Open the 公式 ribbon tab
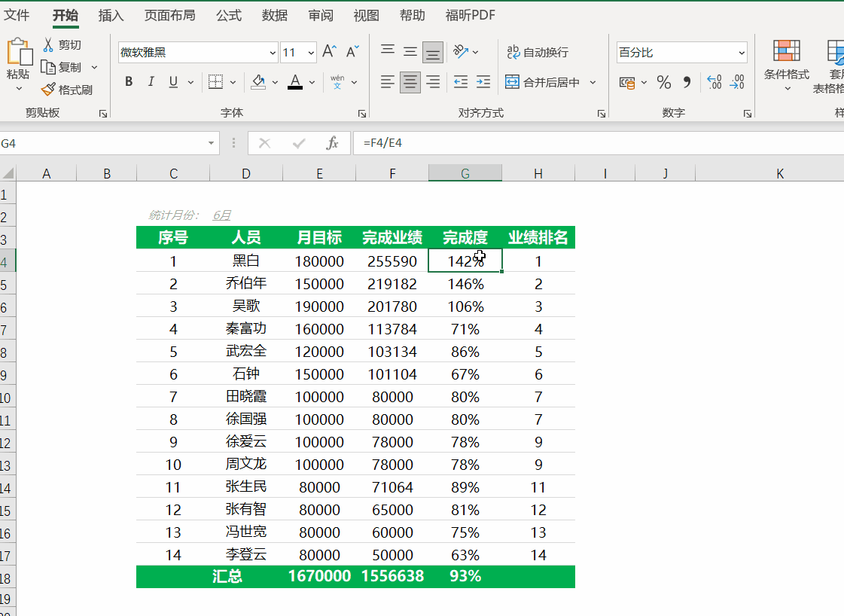The width and height of the screenshot is (844, 616). (x=229, y=15)
